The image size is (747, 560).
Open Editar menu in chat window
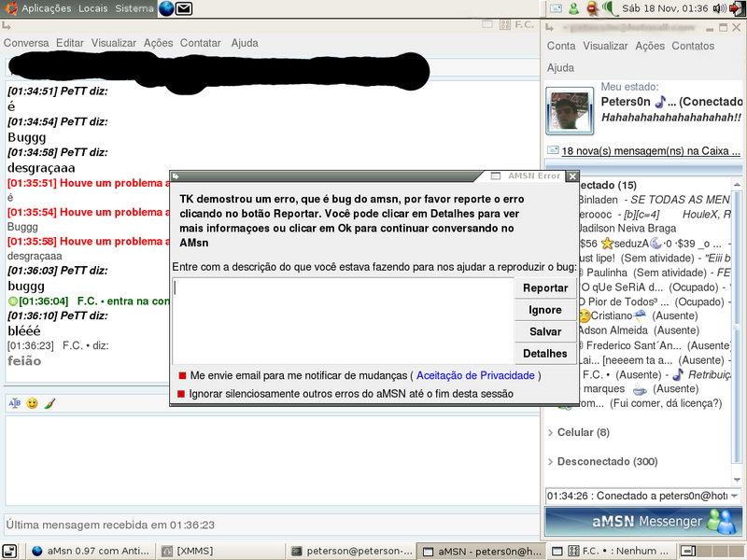coord(69,43)
